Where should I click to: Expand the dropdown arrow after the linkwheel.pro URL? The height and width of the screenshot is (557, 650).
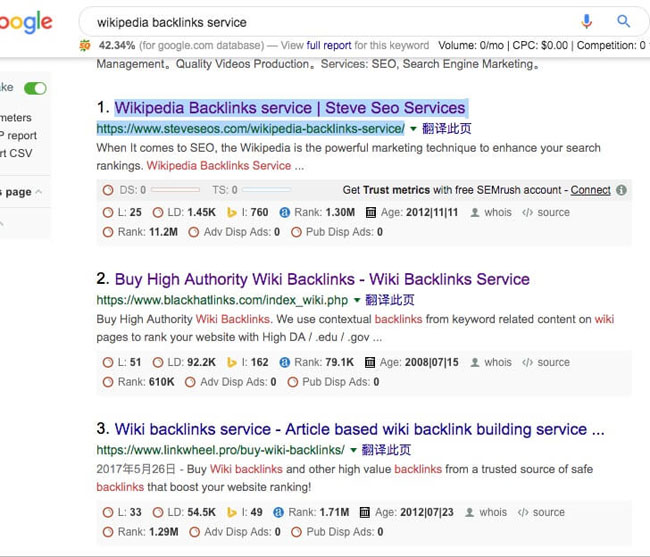coord(352,449)
